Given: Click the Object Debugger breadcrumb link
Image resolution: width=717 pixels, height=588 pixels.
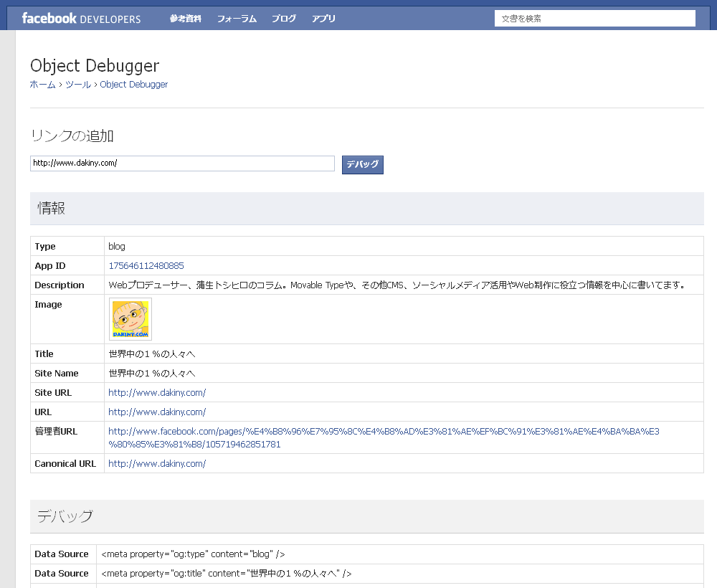Looking at the screenshot, I should [x=134, y=85].
